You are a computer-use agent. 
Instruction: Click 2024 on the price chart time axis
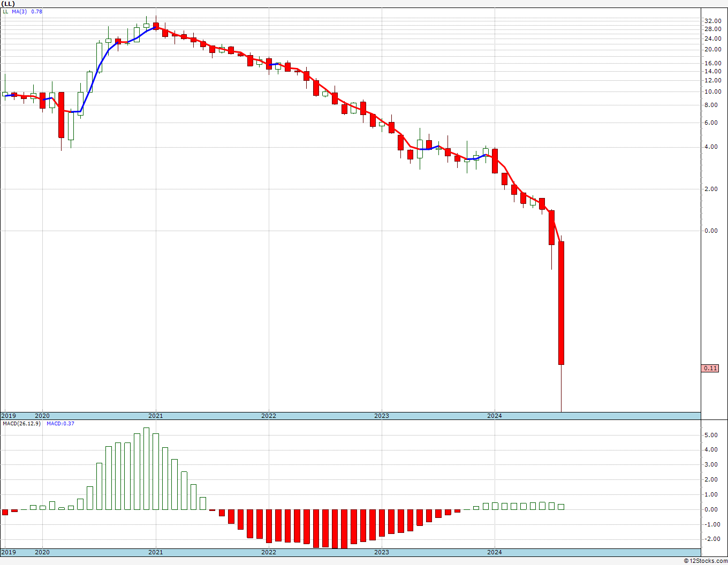click(x=495, y=416)
